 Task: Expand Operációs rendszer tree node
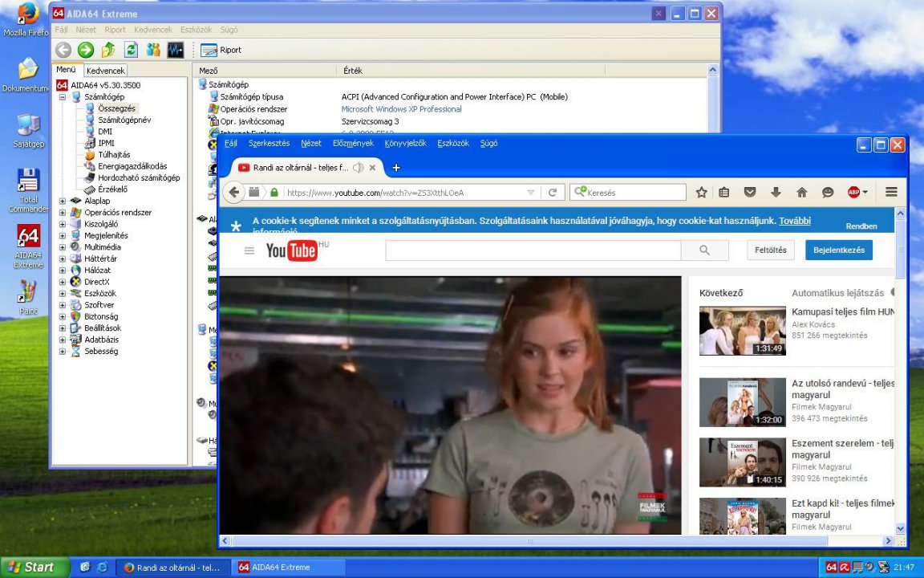[63, 212]
